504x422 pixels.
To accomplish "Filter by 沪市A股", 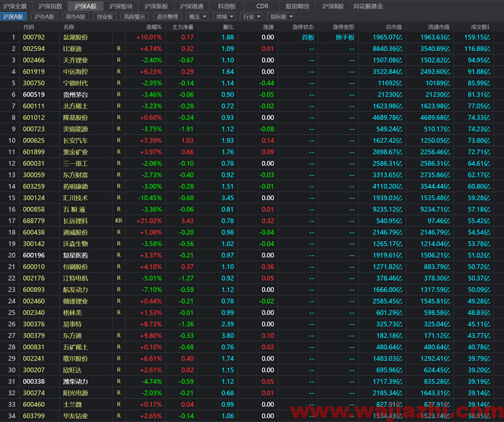I will pos(44,17).
